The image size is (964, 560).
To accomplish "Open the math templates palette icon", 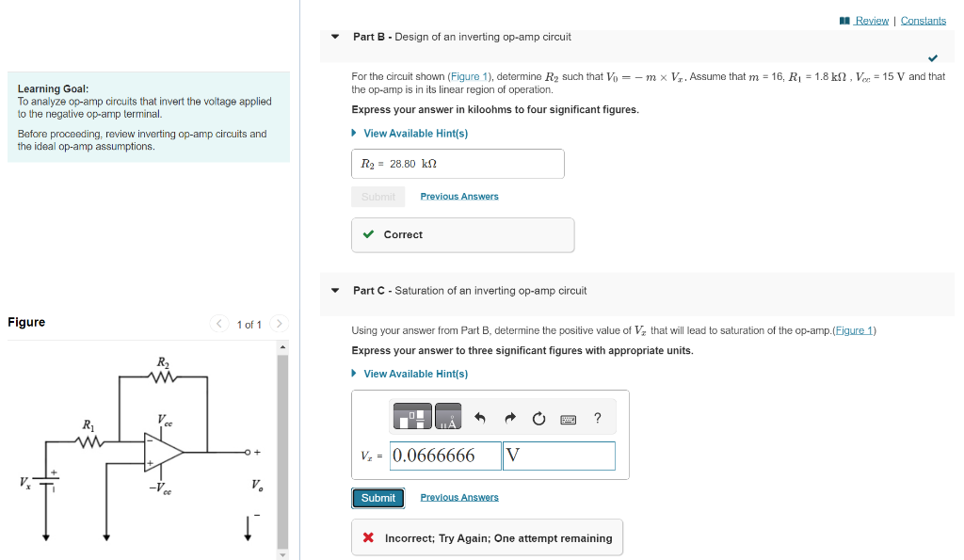I will pyautogui.click(x=411, y=417).
